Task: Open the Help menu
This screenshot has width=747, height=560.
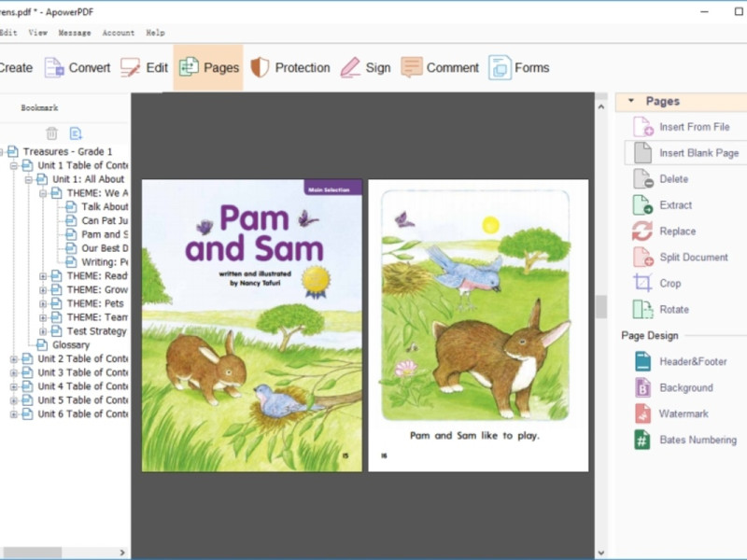Action: (155, 33)
